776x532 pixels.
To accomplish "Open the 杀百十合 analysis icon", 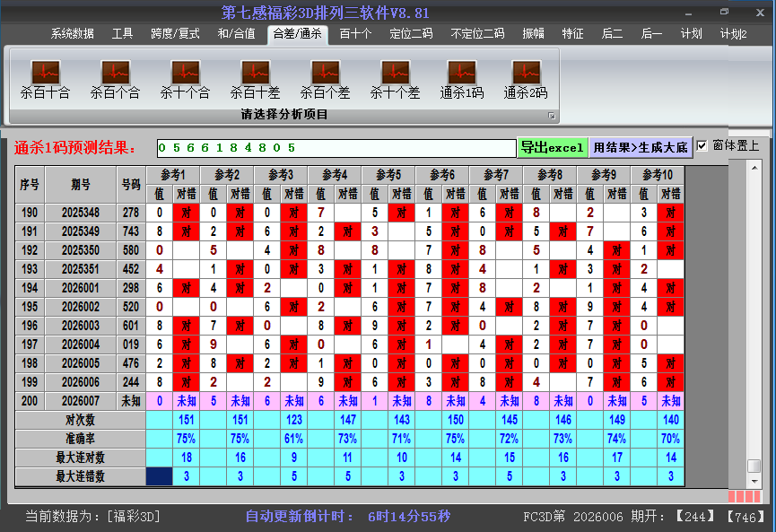I will pyautogui.click(x=45, y=79).
